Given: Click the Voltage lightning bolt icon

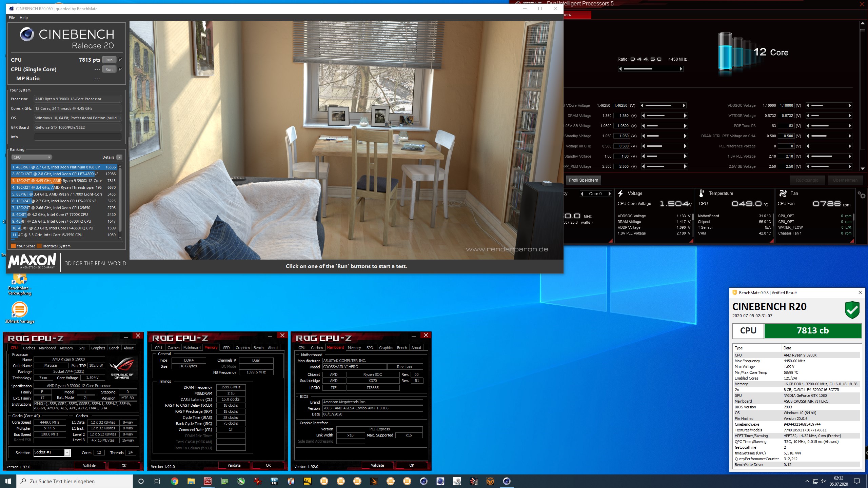Looking at the screenshot, I should (620, 194).
